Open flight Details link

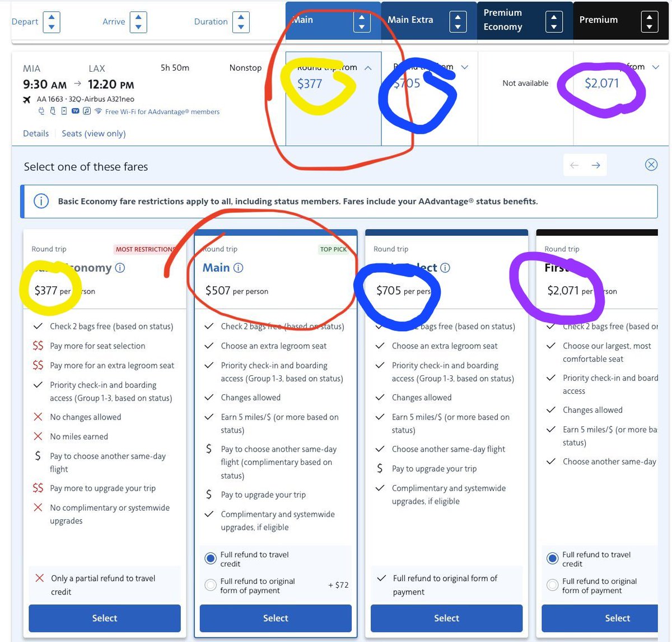36,133
